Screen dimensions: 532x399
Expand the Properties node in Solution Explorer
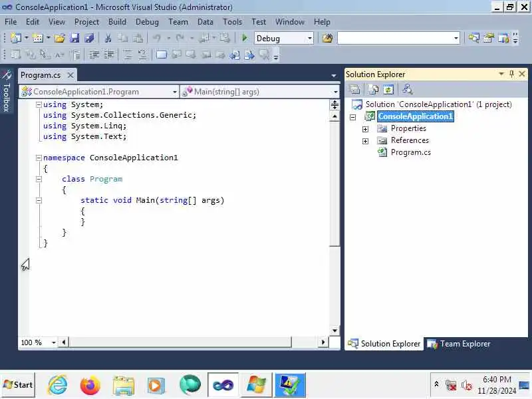click(x=365, y=129)
